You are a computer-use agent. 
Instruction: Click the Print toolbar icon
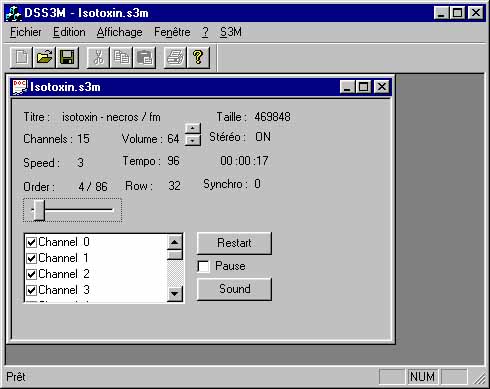[x=175, y=57]
